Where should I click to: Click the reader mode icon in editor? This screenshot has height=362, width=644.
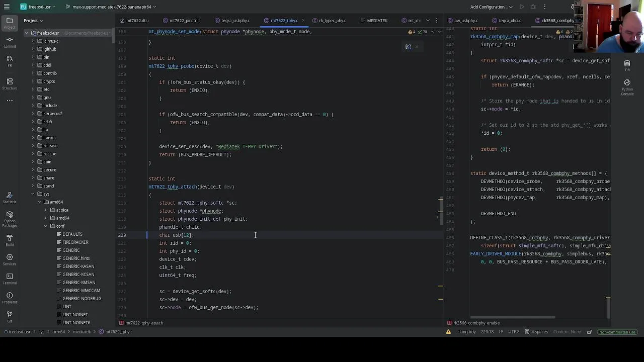coord(408,47)
